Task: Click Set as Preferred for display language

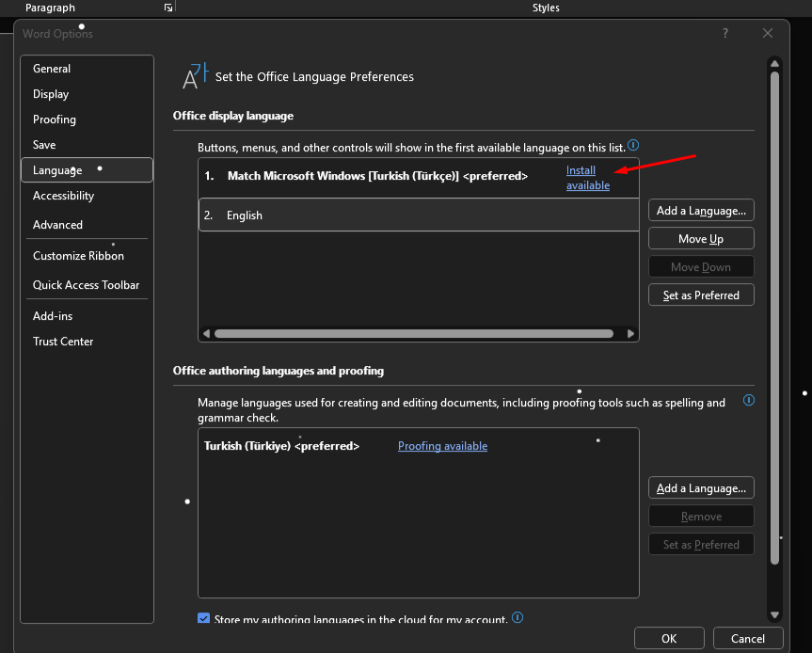Action: tap(701, 295)
